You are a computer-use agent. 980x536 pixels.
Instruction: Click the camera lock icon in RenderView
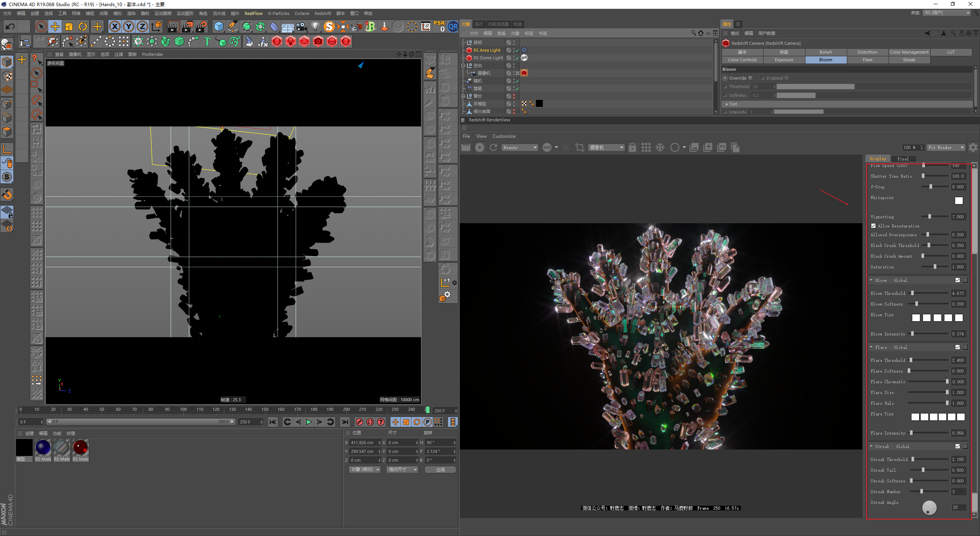click(x=632, y=147)
